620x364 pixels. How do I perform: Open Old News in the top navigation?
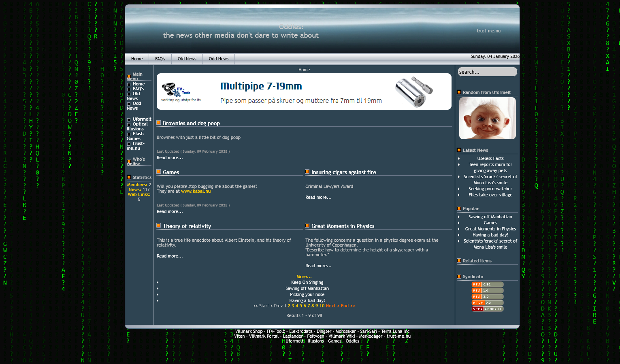187,59
